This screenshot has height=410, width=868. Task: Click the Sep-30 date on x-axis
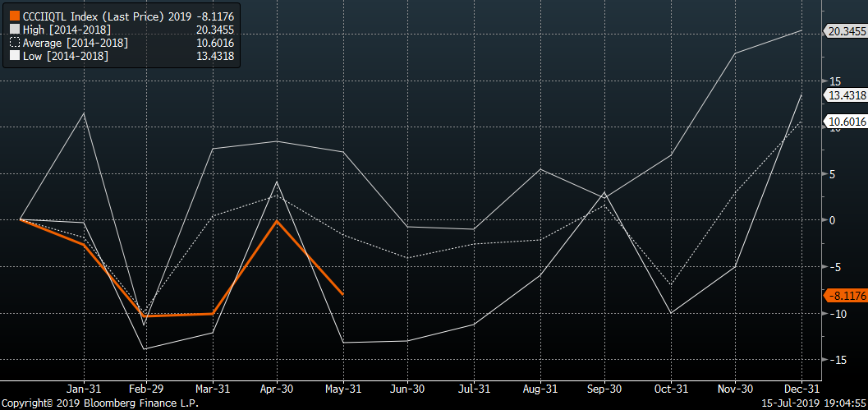pos(604,389)
